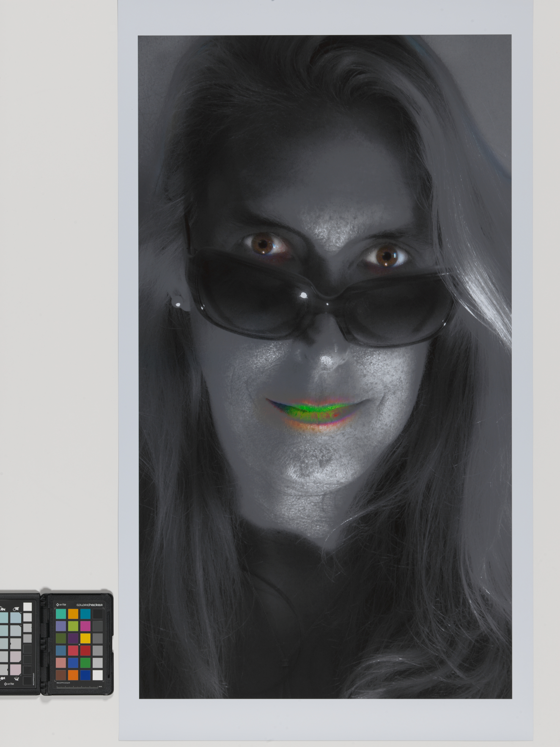The image size is (560, 747).
Task: Click the millimeter ruler on the ColorChecker
Action: [78, 687]
